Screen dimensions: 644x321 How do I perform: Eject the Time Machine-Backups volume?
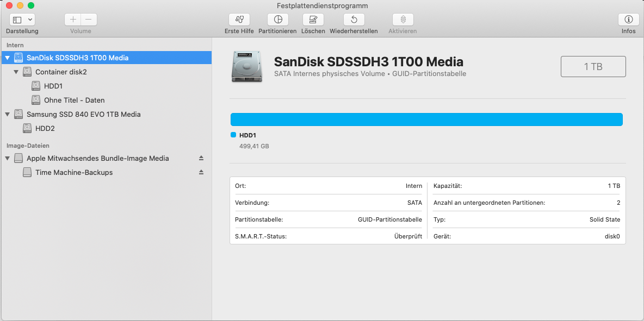point(201,172)
